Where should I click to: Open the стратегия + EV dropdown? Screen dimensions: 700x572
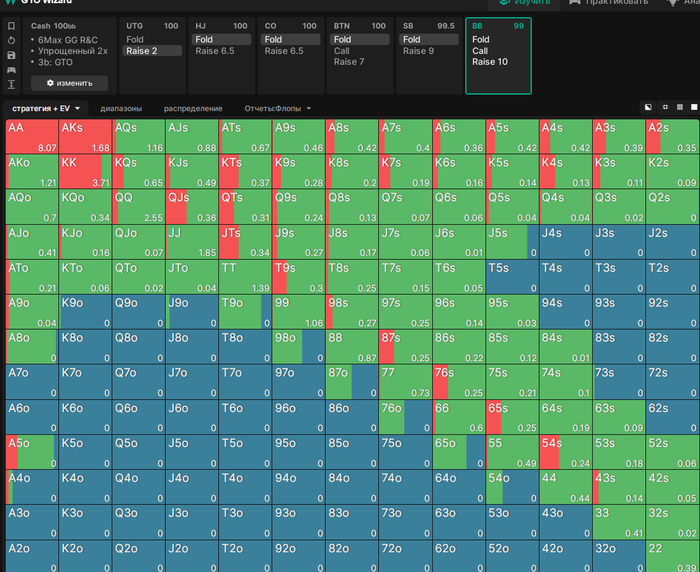[46, 109]
